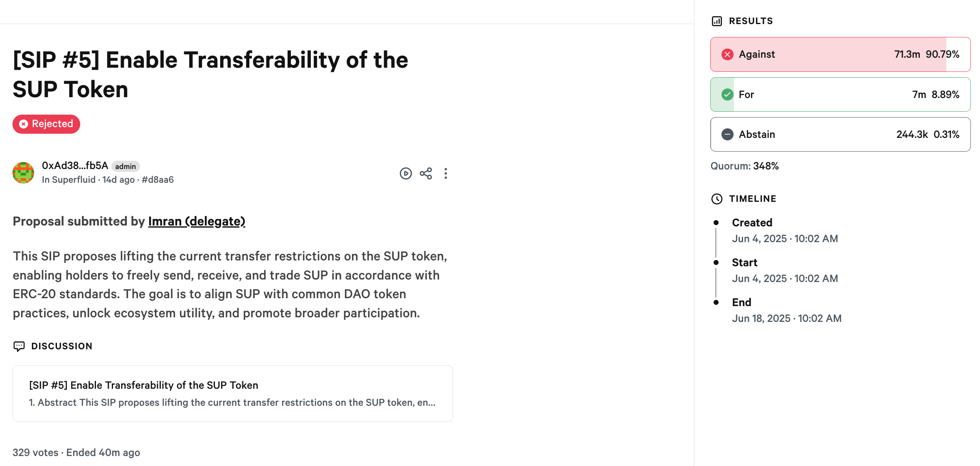Click the Superfluid space link

[x=74, y=180]
